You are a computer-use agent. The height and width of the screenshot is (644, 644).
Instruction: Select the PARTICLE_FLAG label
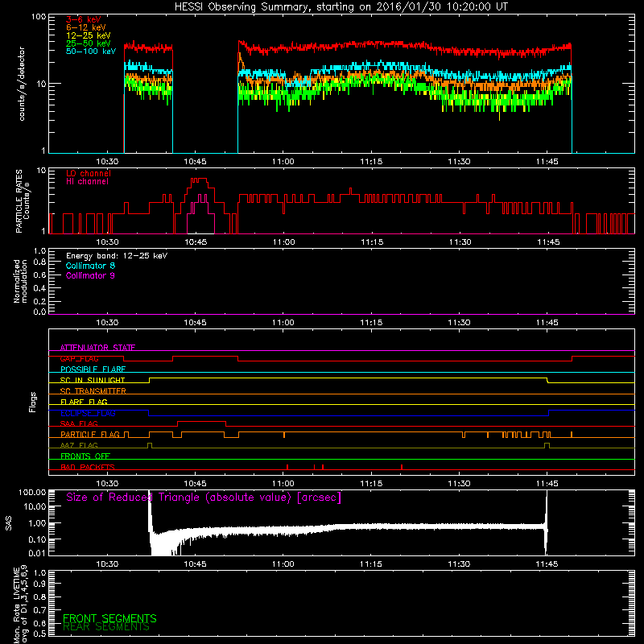pos(90,434)
